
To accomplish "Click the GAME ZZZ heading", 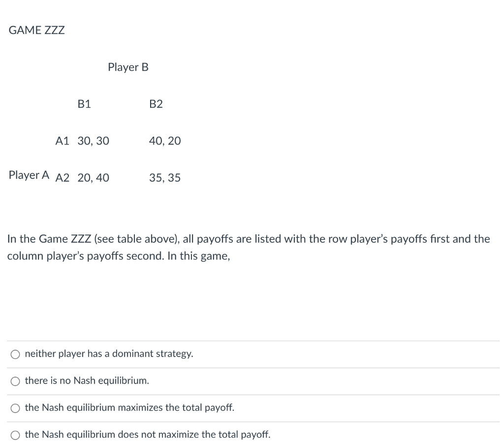I will click(36, 30).
